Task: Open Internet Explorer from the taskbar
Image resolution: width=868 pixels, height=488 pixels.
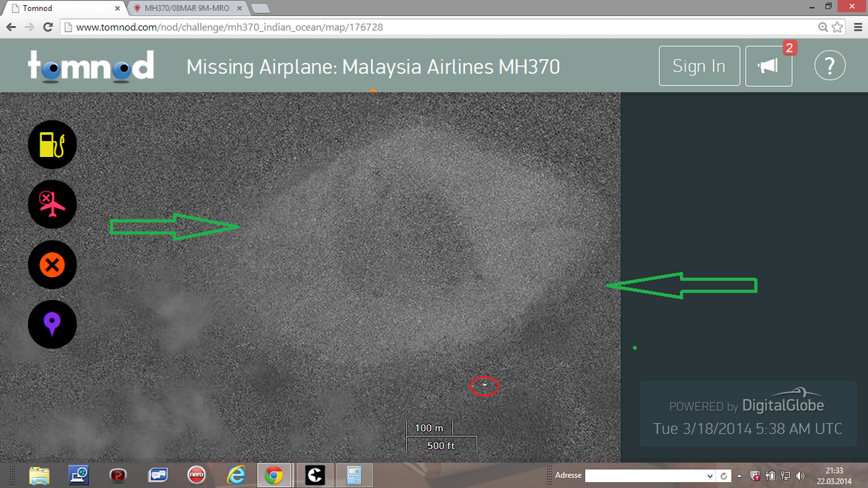Action: (235, 475)
